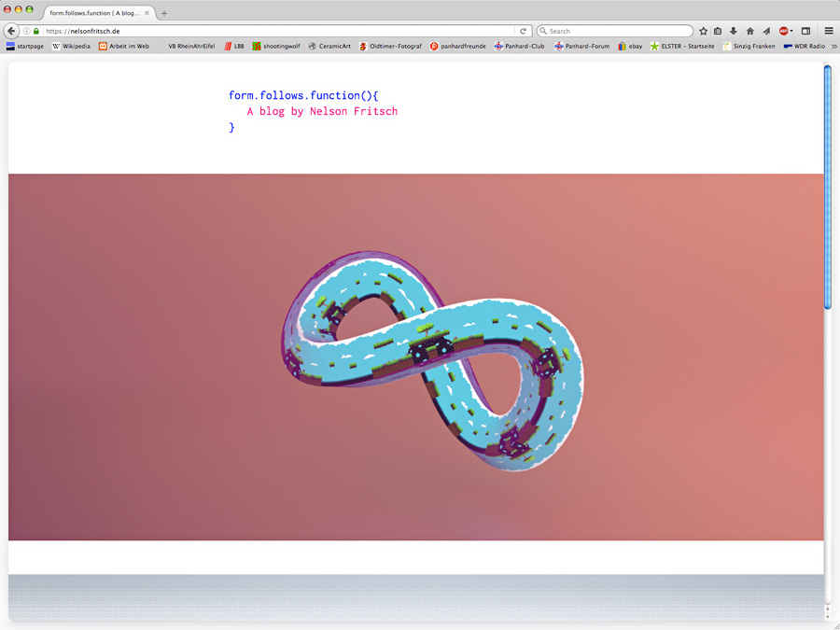Click the blog title form.follows.function()
The height and width of the screenshot is (630, 840).
(303, 95)
